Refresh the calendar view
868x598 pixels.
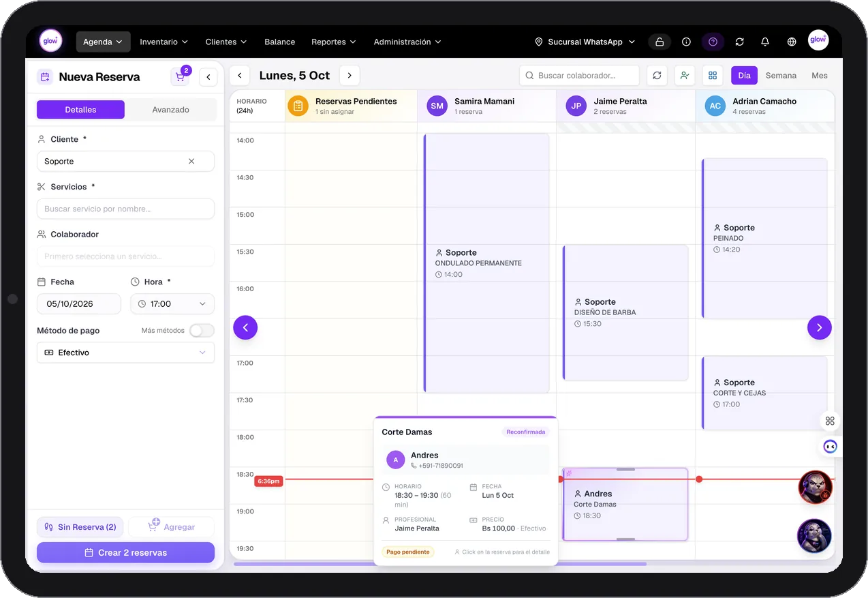657,76
